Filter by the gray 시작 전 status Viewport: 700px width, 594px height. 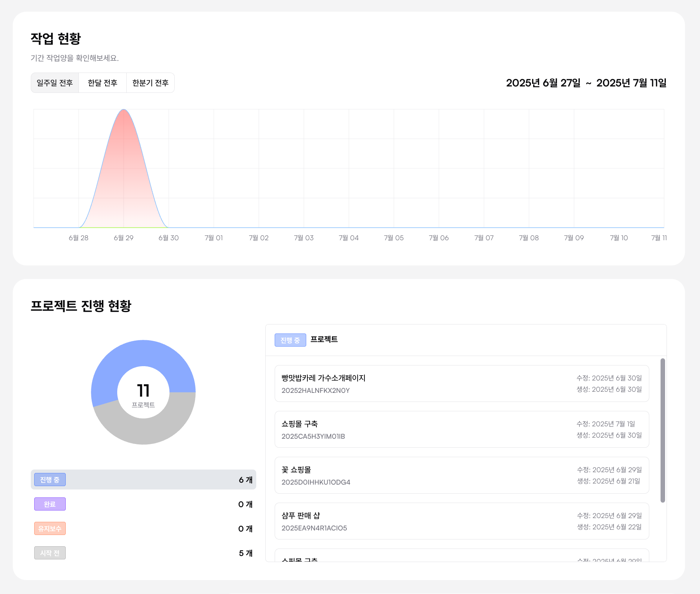pos(50,553)
